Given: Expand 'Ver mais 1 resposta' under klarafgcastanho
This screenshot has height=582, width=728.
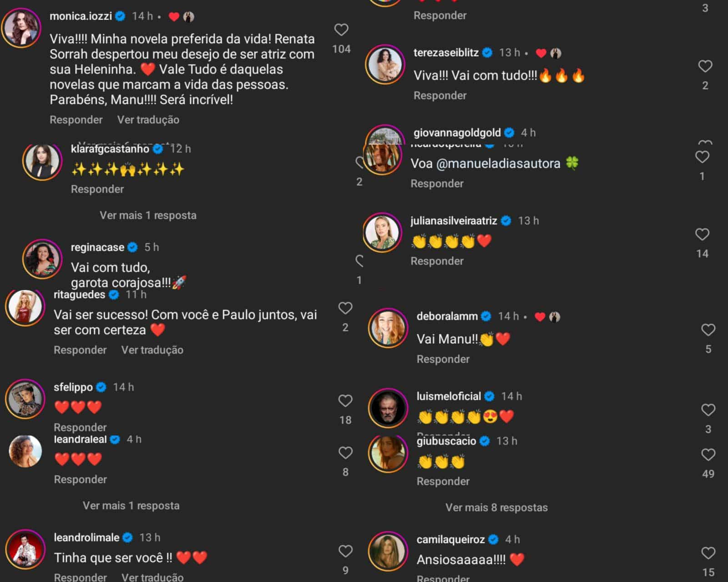Looking at the screenshot, I should (148, 215).
